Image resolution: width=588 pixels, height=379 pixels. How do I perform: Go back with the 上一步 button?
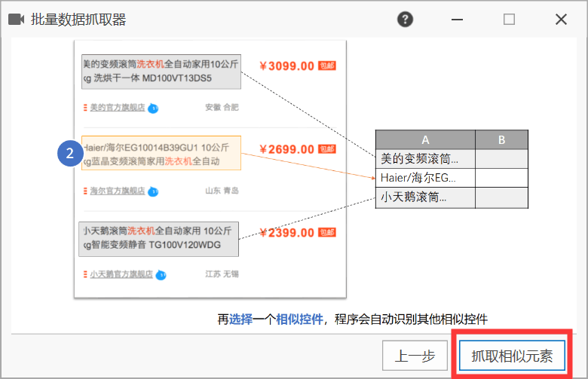pyautogui.click(x=415, y=356)
